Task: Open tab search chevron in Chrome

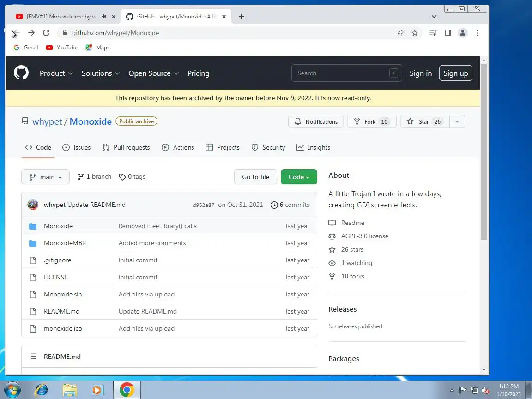Action: coord(434,17)
